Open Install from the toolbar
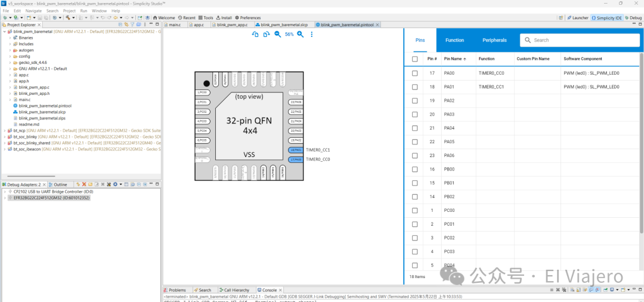Screen dimensions: 644x302 pos(224,18)
